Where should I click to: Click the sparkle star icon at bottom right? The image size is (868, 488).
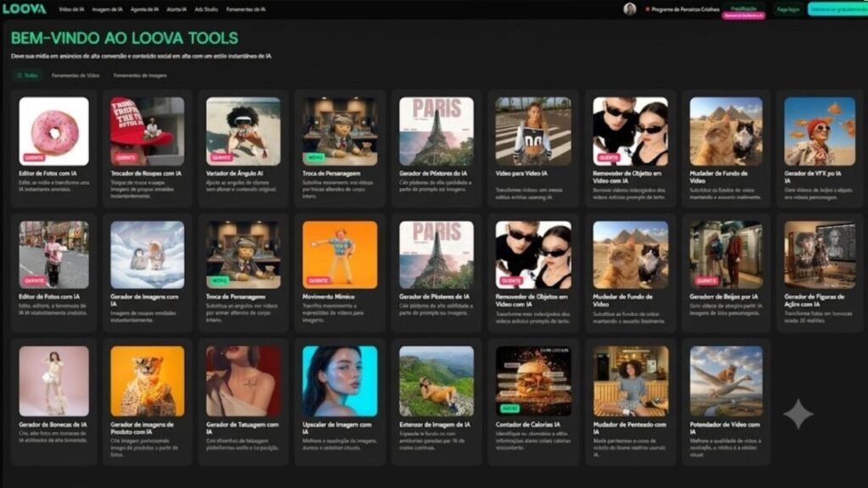(x=798, y=413)
